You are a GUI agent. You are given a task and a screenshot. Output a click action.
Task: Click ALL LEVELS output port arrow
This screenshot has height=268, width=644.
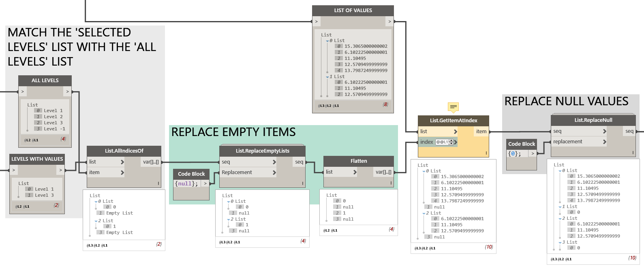67,91
